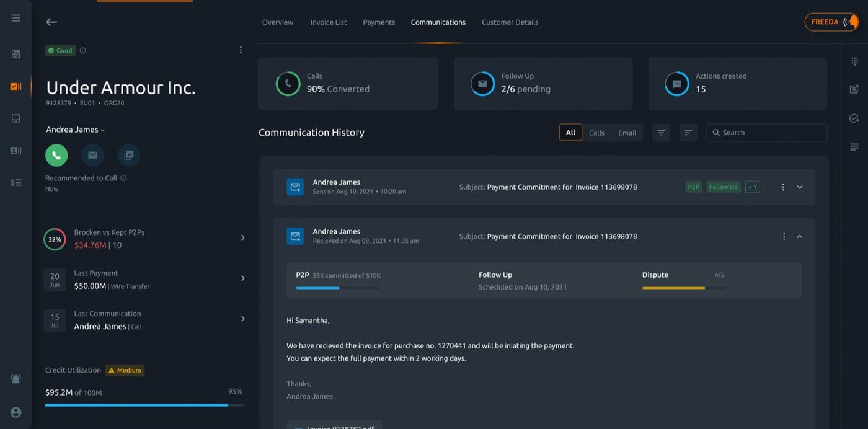The image size is (868, 429).
Task: Click the Follow Up tag on Aug 10 email
Action: pos(724,187)
